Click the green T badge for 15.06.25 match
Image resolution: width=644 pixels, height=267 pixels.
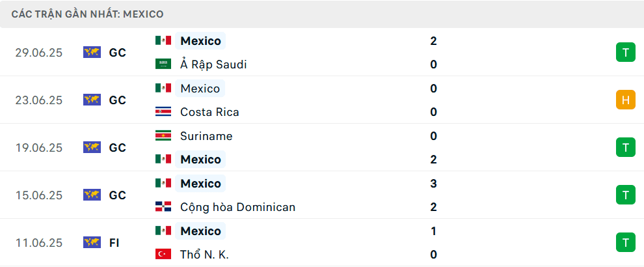click(625, 195)
